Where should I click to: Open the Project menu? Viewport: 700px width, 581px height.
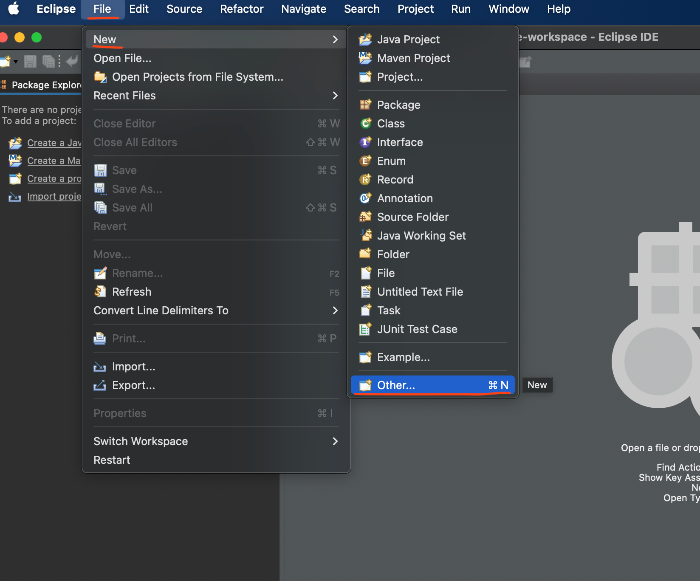tap(416, 9)
